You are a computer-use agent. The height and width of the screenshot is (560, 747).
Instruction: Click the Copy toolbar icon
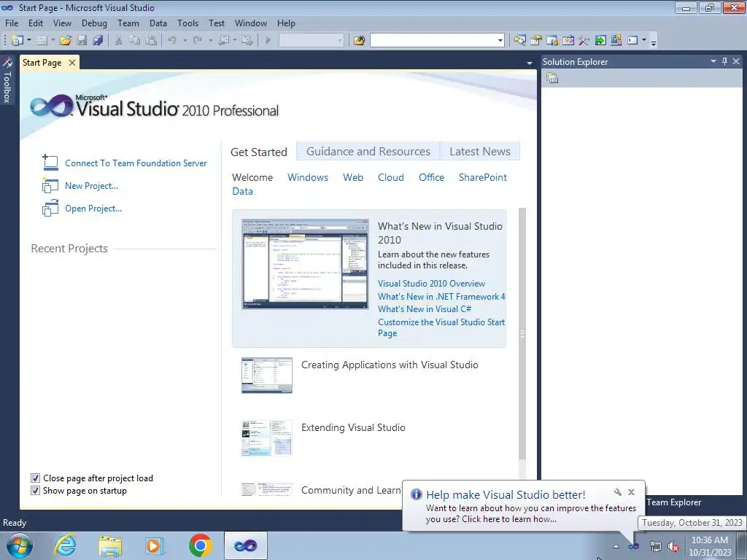(135, 41)
